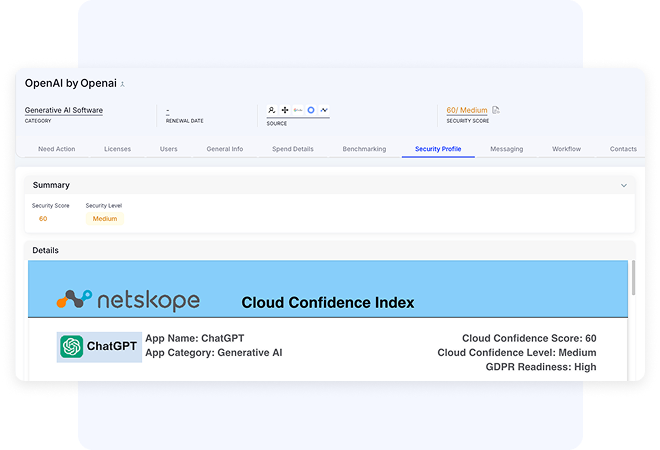
Task: Open the General Info tab
Action: pos(225,149)
